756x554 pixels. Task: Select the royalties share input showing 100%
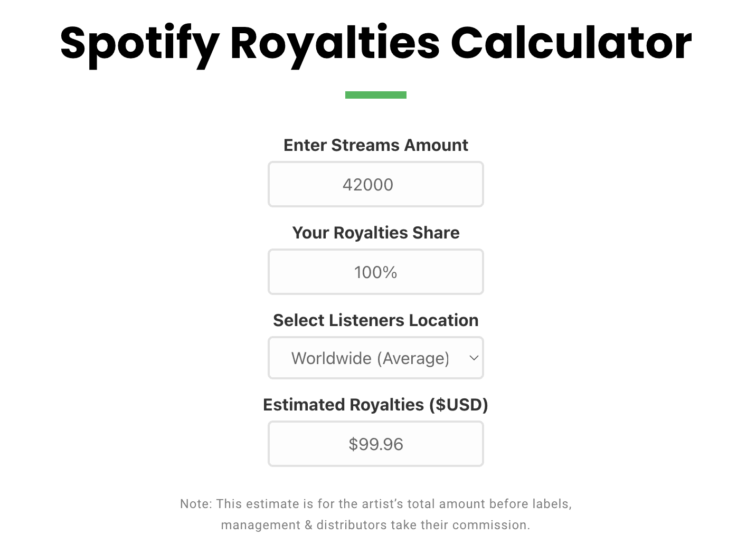tap(375, 272)
